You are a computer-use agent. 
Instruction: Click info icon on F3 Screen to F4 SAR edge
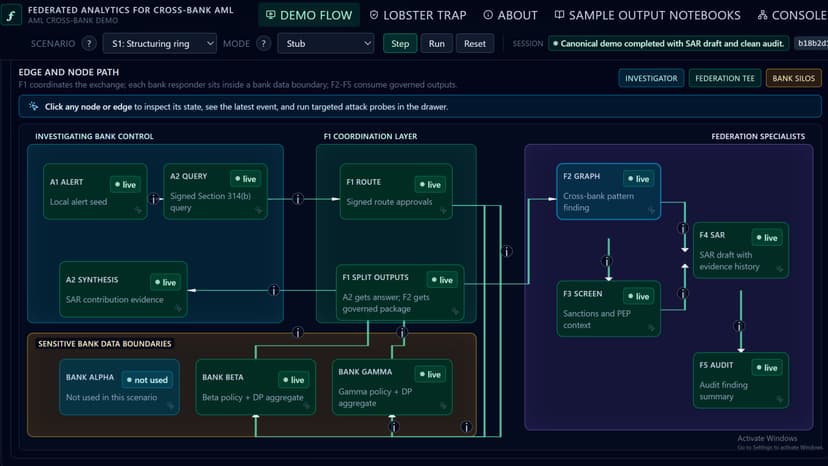point(683,293)
